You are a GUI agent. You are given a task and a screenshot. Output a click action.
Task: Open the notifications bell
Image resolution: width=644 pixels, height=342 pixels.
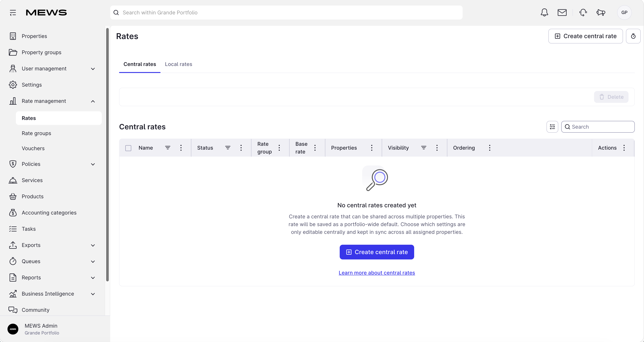pyautogui.click(x=544, y=13)
